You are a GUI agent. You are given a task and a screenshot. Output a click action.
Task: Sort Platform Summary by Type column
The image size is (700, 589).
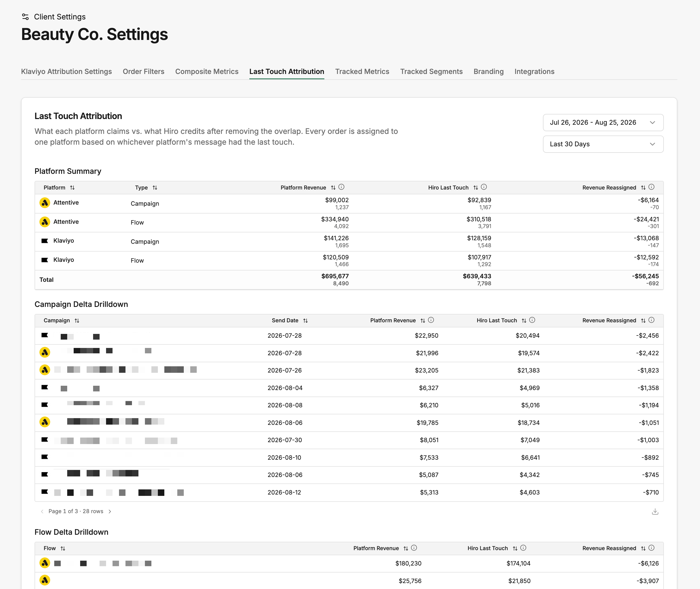tap(155, 188)
